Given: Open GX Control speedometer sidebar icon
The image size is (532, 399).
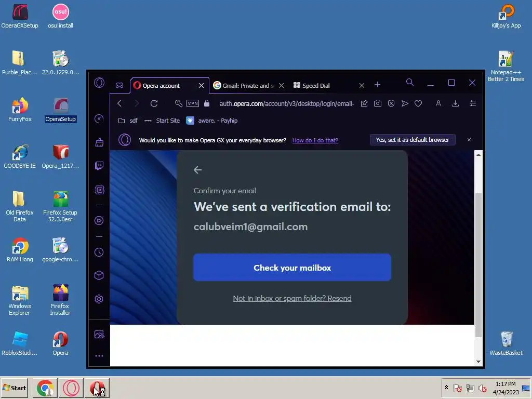Looking at the screenshot, I should point(99,118).
